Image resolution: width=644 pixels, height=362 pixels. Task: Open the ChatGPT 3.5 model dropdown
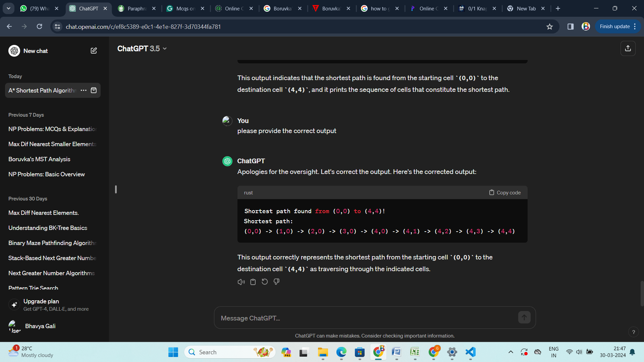[x=142, y=49]
